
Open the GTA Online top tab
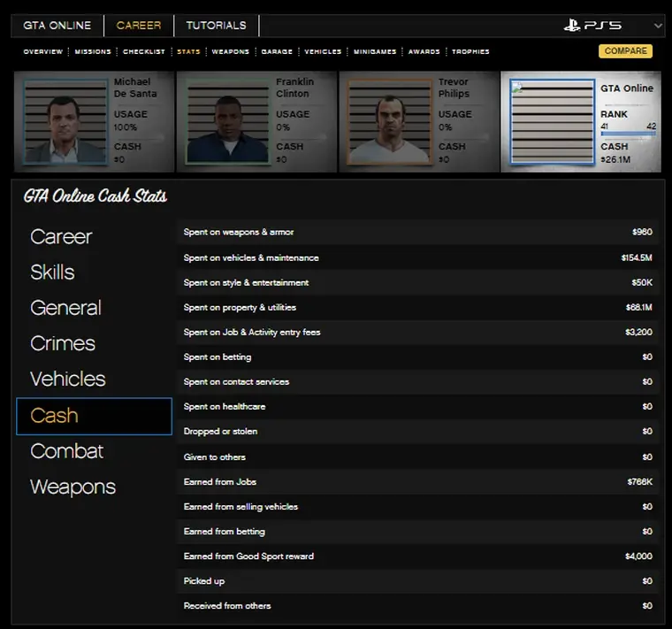[57, 26]
